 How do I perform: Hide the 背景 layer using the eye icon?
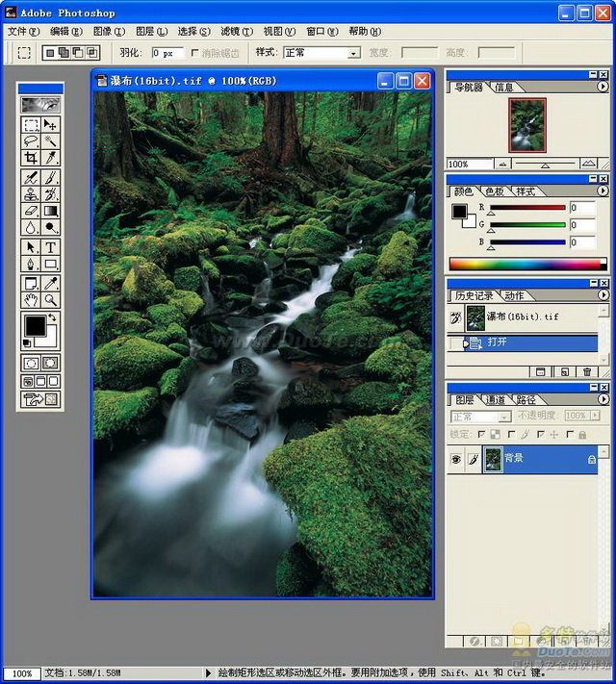[x=456, y=460]
